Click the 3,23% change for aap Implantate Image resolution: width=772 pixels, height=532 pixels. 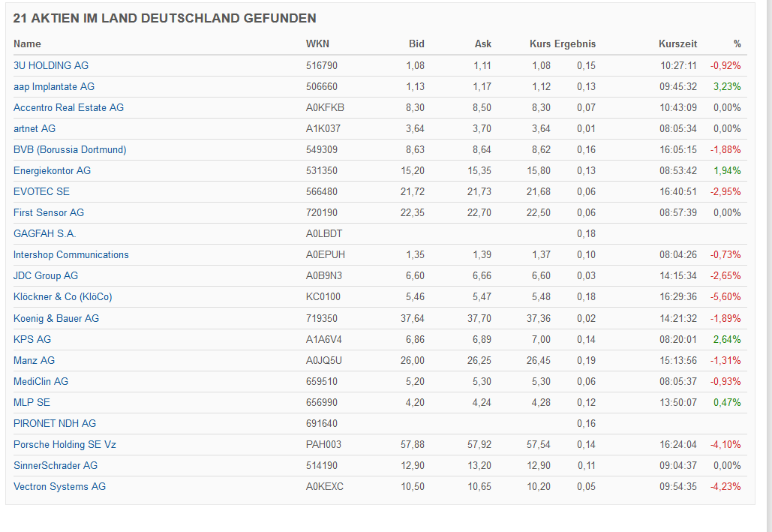point(727,87)
